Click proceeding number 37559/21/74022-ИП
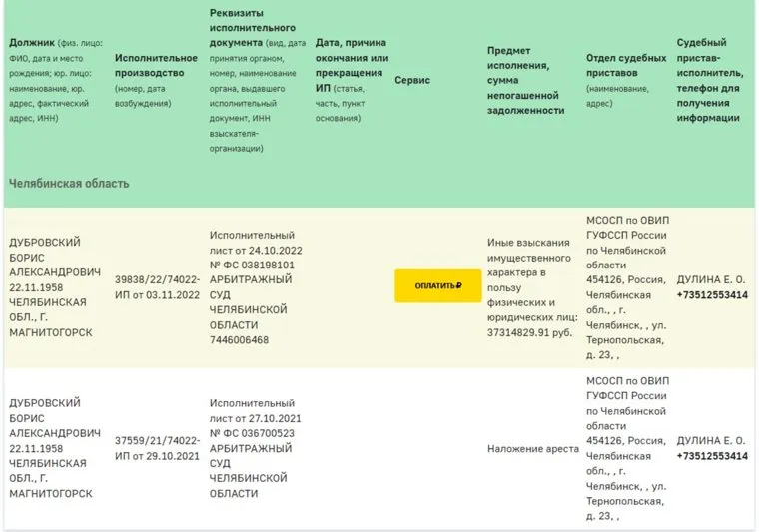The height and width of the screenshot is (532, 759). pyautogui.click(x=157, y=448)
